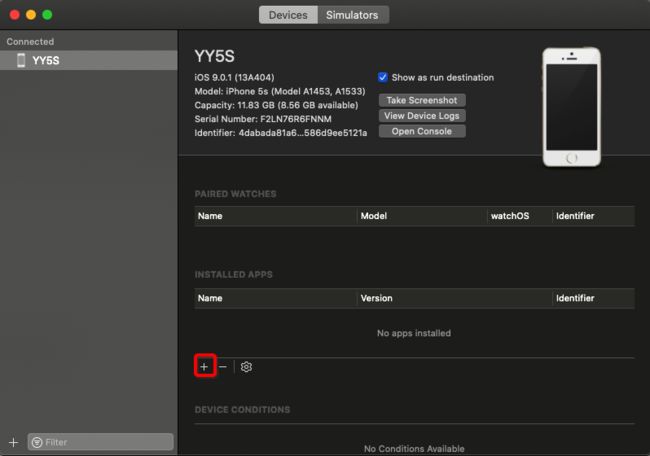Sort Installed Apps by Name column

(x=275, y=298)
